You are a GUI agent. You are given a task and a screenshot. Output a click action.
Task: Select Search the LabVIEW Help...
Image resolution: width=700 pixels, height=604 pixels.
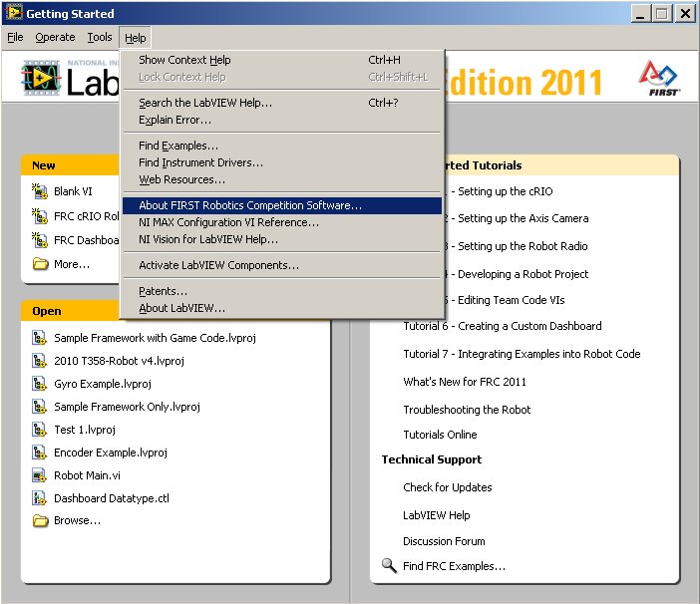(x=282, y=103)
